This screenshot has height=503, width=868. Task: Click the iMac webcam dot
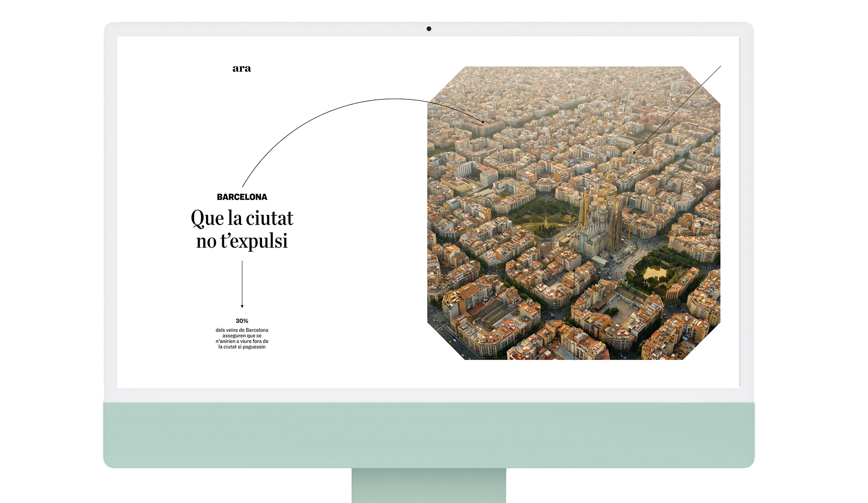[x=429, y=29]
